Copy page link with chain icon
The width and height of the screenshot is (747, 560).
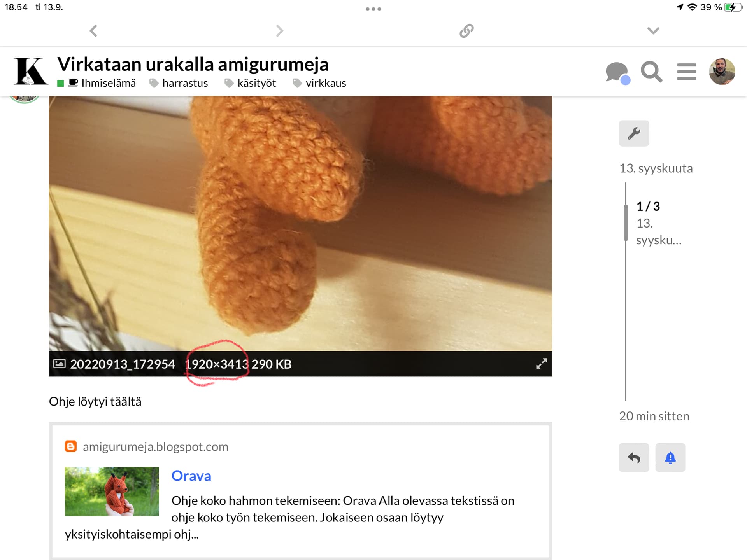tap(466, 31)
